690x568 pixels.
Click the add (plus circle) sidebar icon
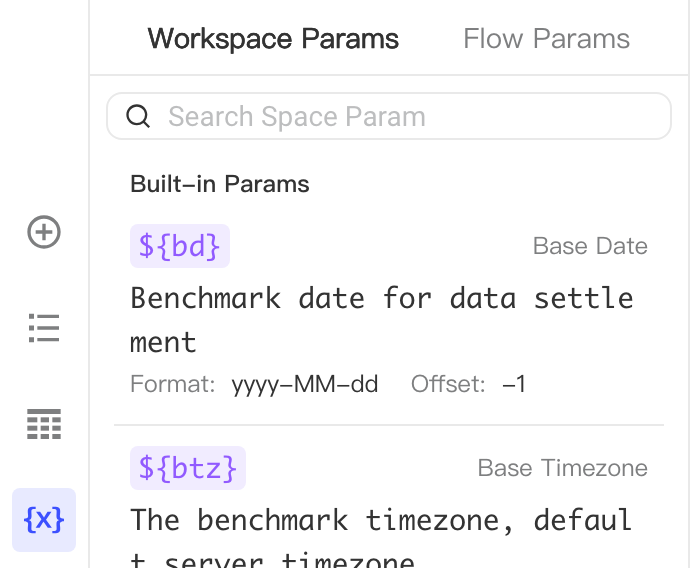[44, 232]
